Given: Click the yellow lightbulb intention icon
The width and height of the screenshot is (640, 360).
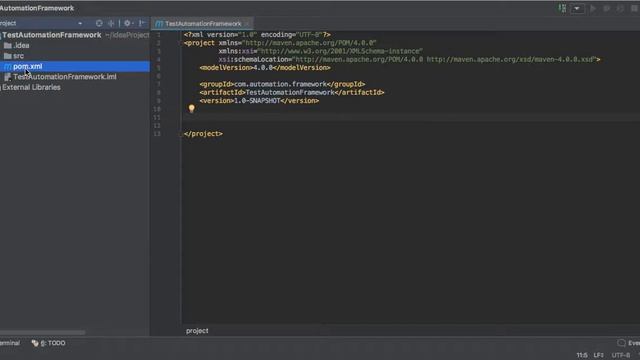Looking at the screenshot, I should coord(191,109).
